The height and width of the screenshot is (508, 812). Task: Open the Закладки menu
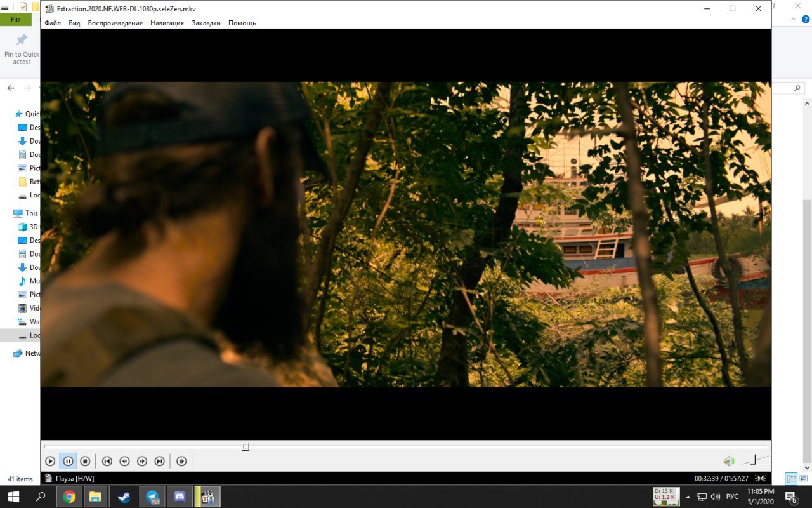206,23
